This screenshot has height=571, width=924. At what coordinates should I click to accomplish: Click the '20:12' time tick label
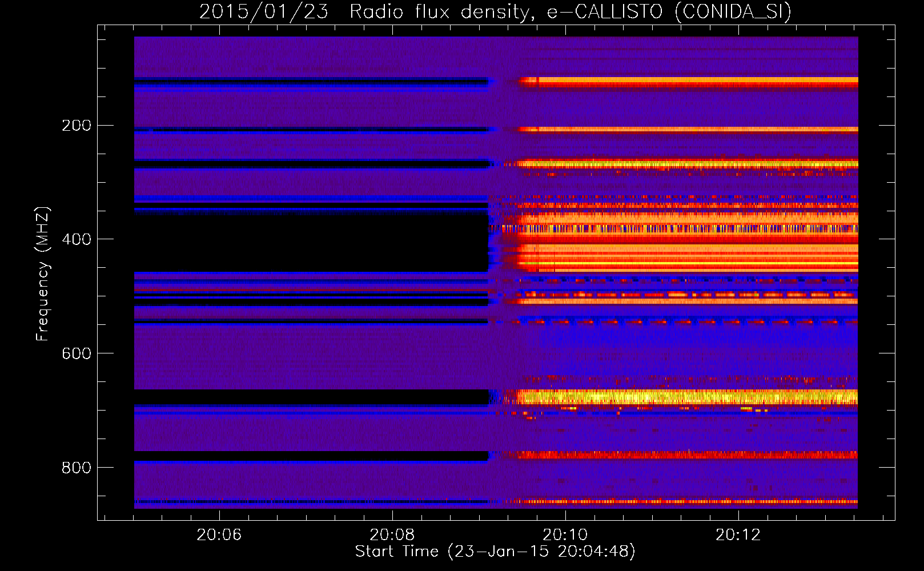pyautogui.click(x=738, y=535)
